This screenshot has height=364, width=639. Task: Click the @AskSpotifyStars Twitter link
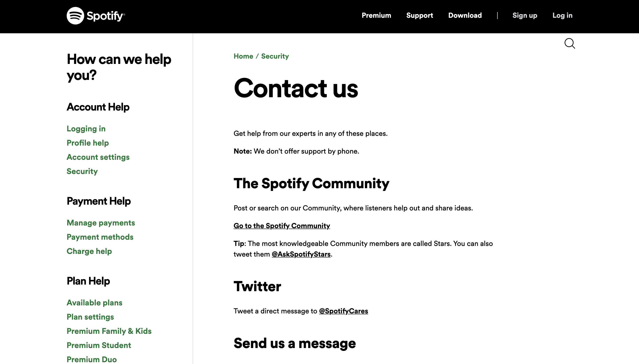coord(301,254)
